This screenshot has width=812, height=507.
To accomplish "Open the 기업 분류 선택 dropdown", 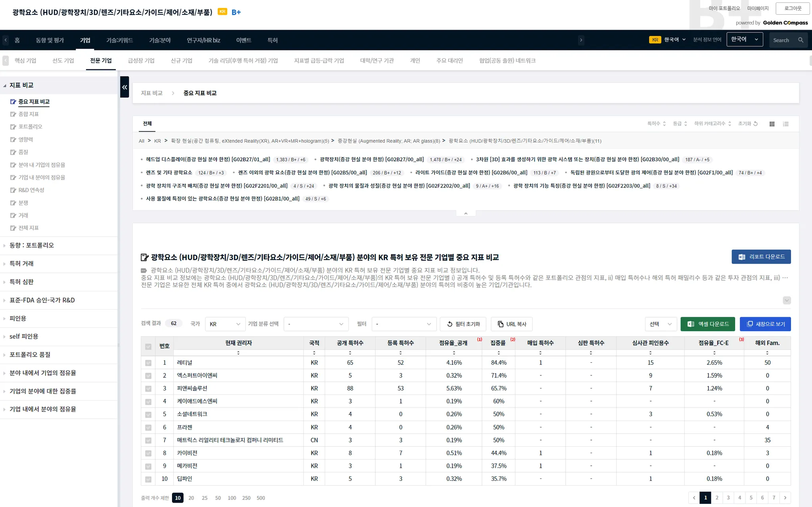I will [x=316, y=324].
